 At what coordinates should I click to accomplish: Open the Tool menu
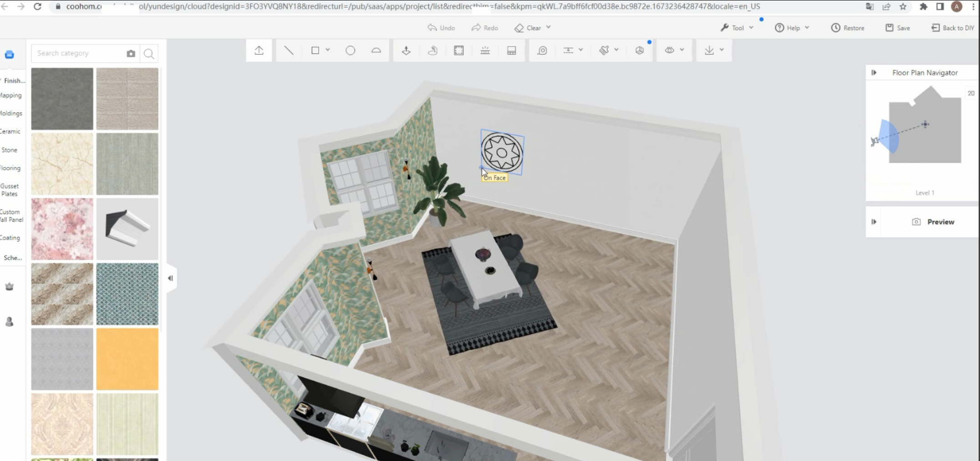737,28
